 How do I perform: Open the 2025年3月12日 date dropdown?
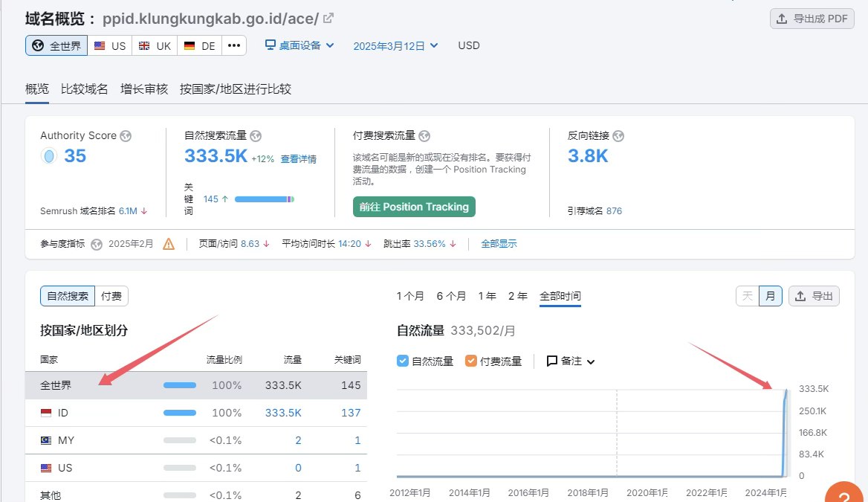(x=395, y=45)
